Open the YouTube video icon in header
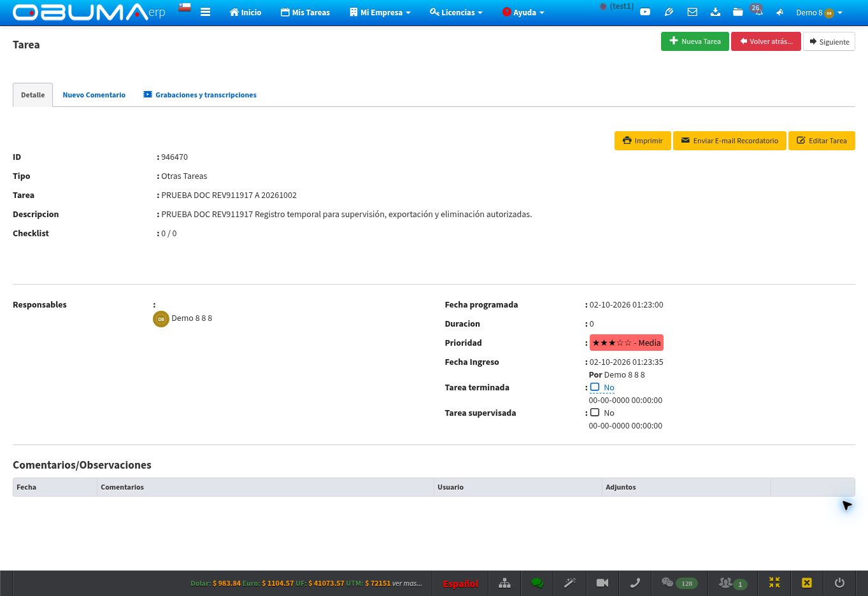This screenshot has width=868, height=596. point(645,12)
